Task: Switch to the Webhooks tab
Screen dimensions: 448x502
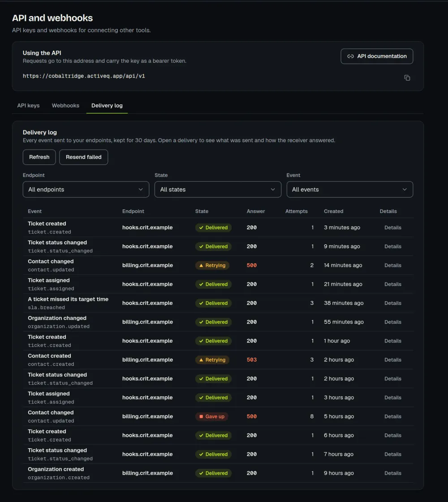Action: point(65,106)
